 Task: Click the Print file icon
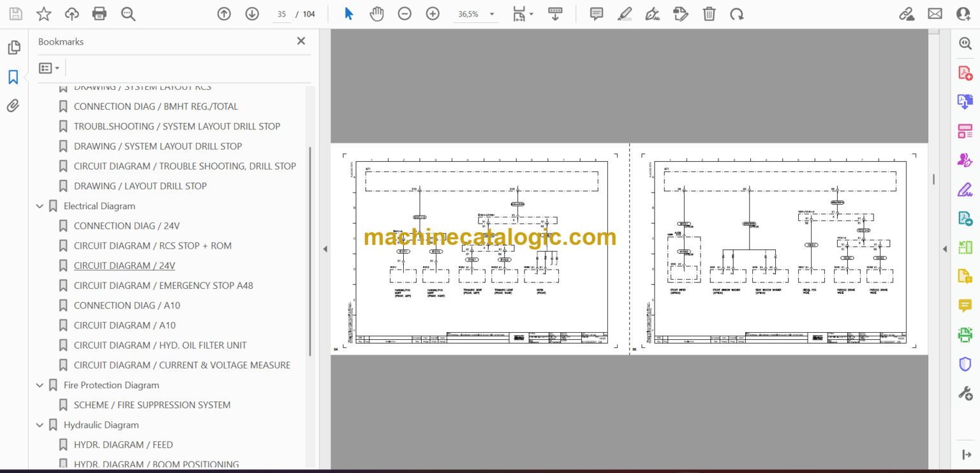point(100,14)
